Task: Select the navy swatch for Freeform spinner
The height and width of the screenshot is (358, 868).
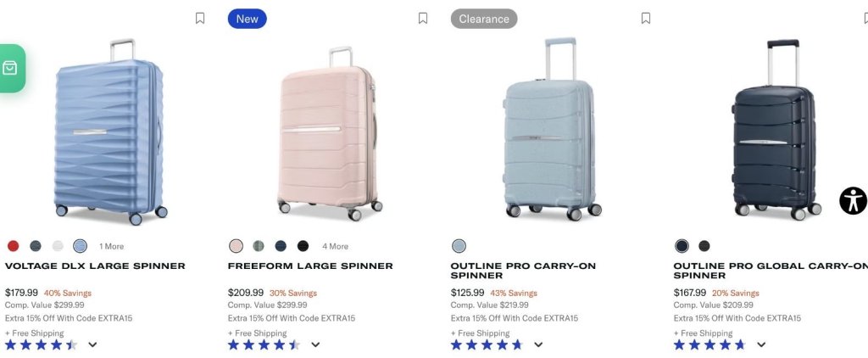Action: pos(281,246)
